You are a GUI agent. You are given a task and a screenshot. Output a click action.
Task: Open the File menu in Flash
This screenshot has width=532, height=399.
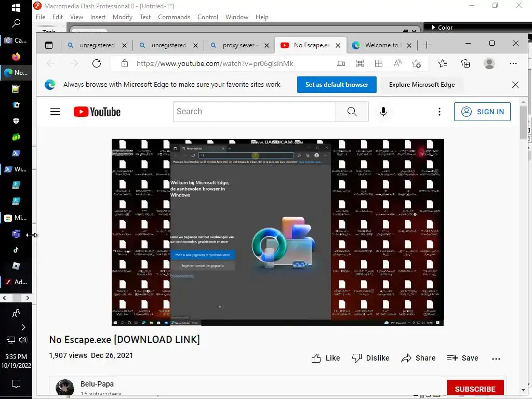pyautogui.click(x=41, y=17)
